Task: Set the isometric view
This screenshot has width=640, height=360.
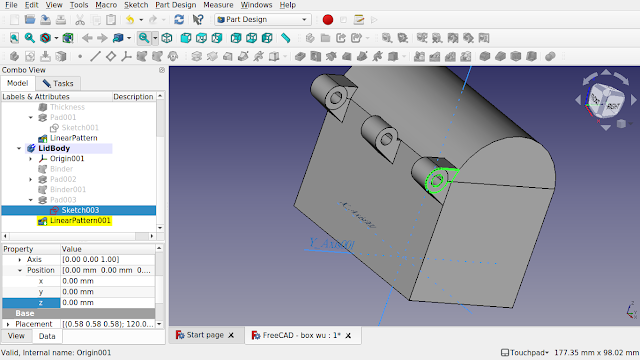Action: (167, 38)
